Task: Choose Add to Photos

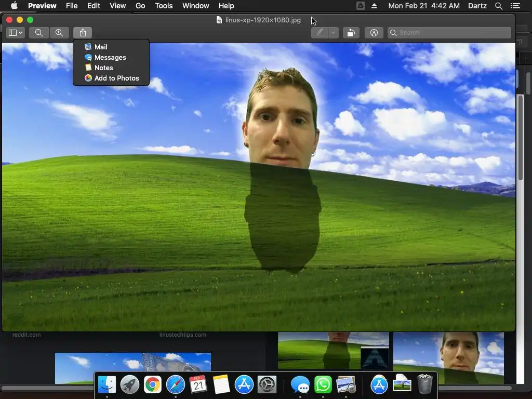Action: click(x=111, y=78)
